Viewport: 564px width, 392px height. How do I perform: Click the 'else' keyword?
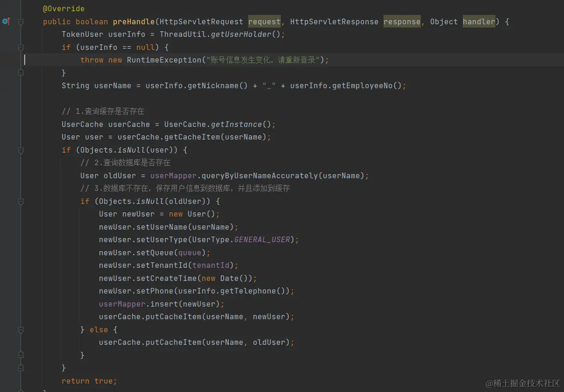click(x=99, y=330)
